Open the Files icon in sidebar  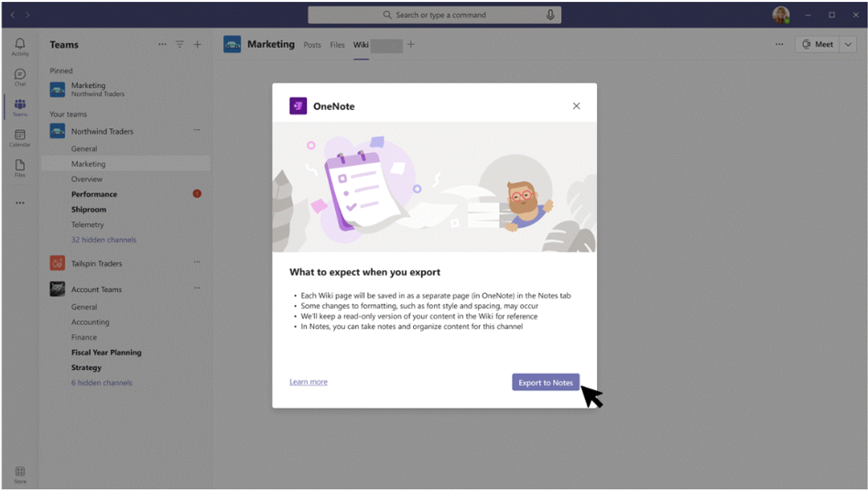20,168
